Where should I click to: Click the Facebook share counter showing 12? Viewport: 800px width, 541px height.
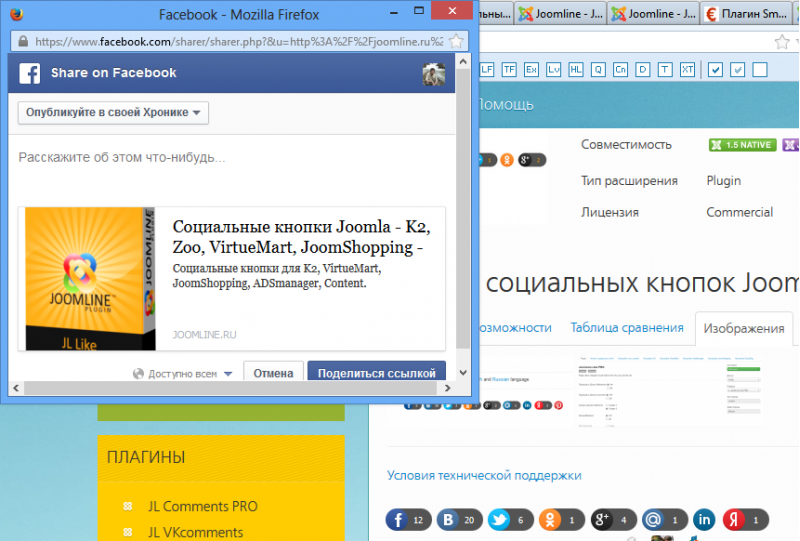409,520
